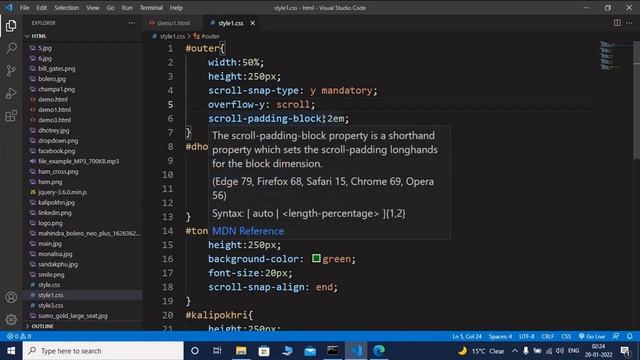Open Mail app from taskbar

pyautogui.click(x=310, y=351)
